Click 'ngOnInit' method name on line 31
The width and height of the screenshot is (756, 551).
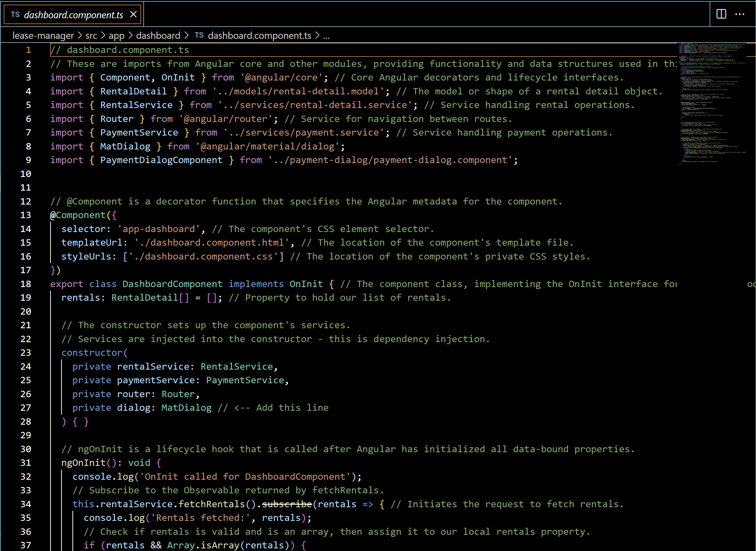[83, 463]
